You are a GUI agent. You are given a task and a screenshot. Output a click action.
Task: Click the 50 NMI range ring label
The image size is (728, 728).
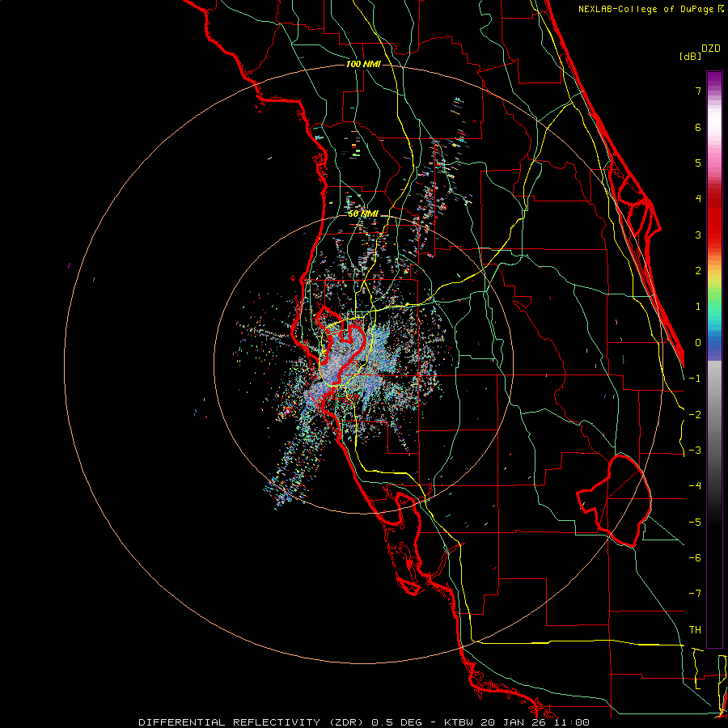(x=363, y=214)
